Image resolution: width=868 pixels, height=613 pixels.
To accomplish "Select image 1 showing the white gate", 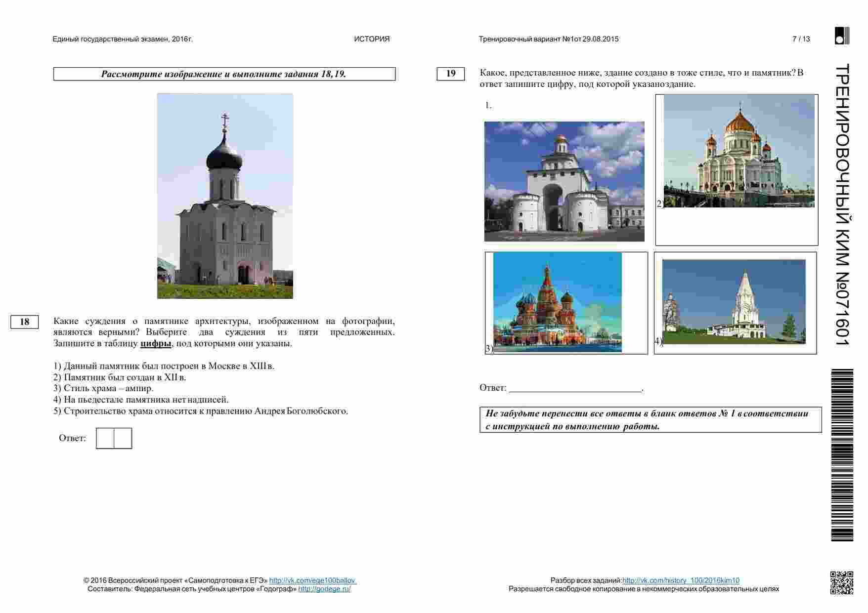I will pos(564,181).
